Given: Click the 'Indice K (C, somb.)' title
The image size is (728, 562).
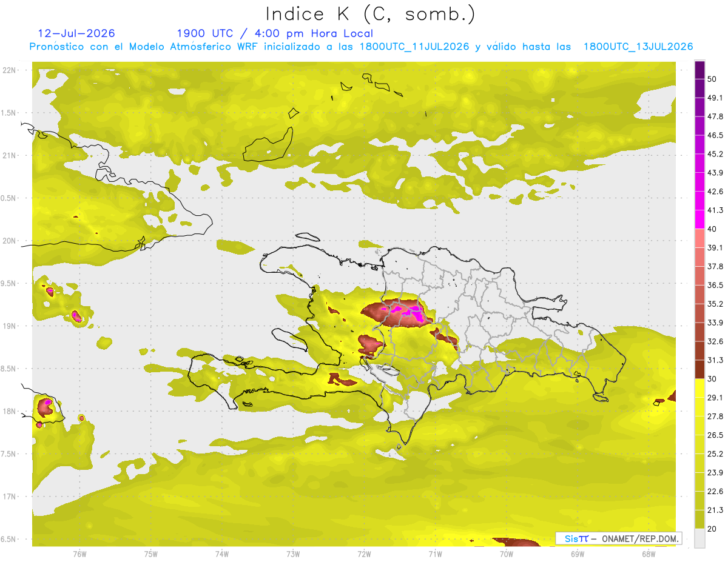Looking at the screenshot, I should (x=370, y=14).
